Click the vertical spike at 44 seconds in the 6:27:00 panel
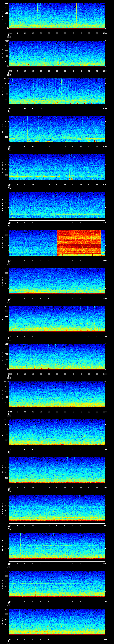 tap(80, 507)
